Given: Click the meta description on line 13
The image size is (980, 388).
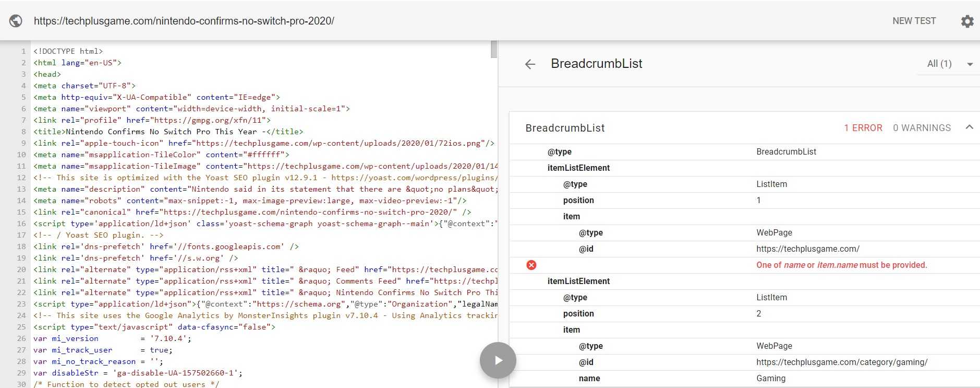Looking at the screenshot, I should click(265, 189).
